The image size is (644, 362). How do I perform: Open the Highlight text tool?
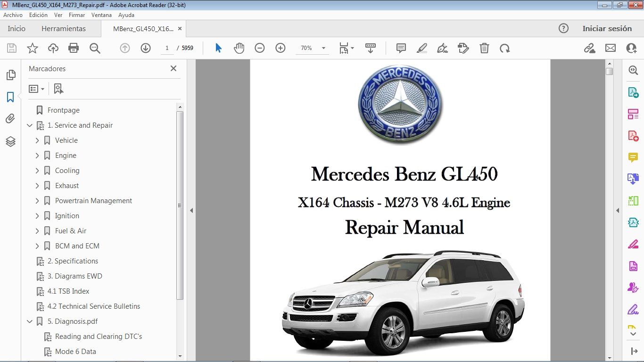(x=421, y=48)
